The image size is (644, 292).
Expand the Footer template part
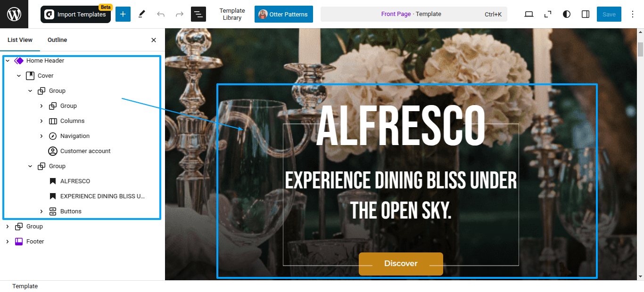click(x=8, y=242)
